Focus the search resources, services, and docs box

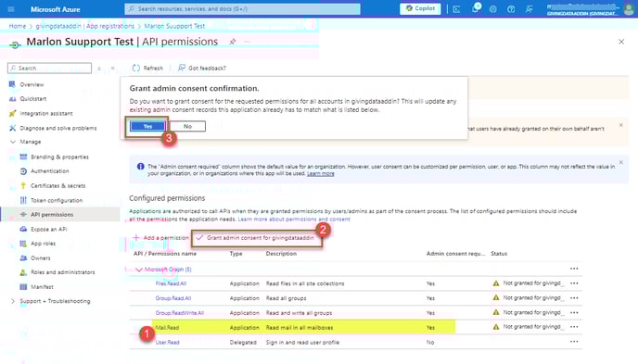[243, 9]
